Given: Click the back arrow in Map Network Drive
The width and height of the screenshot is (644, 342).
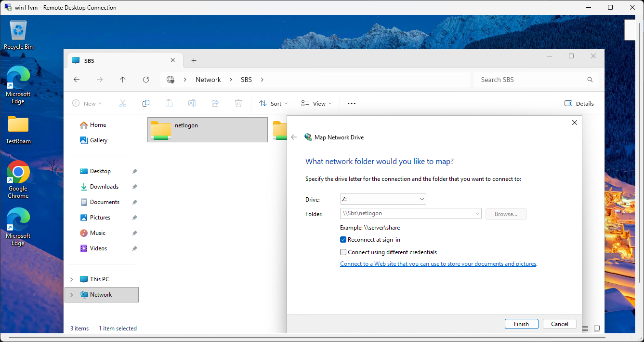Looking at the screenshot, I should 294,137.
